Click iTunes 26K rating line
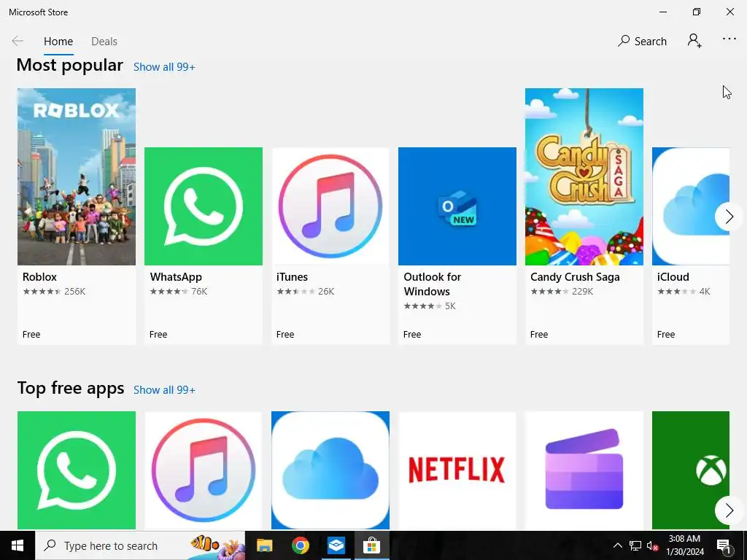This screenshot has height=560, width=747. [306, 292]
